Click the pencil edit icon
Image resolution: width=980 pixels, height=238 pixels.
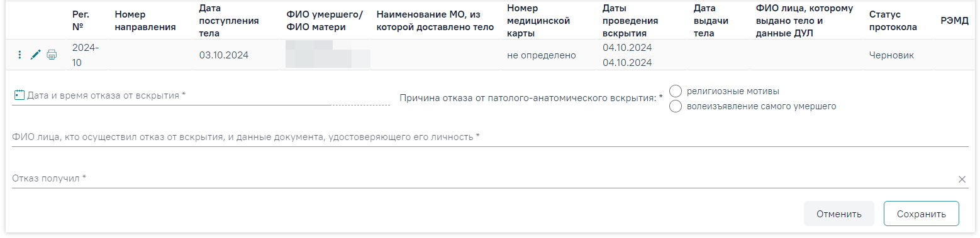pyautogui.click(x=36, y=55)
